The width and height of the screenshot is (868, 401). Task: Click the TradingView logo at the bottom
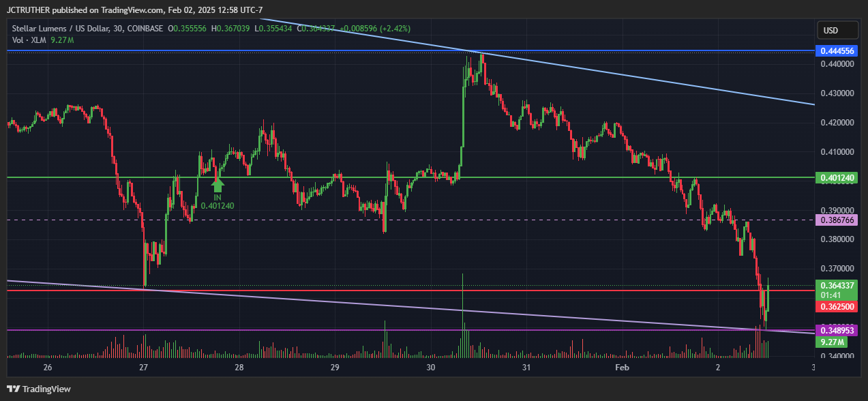[38, 389]
